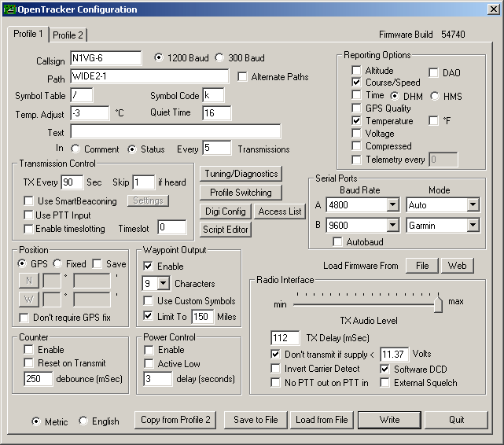The image size is (504, 445).
Task: Check Don't require GPS fix
Action: coord(24,318)
